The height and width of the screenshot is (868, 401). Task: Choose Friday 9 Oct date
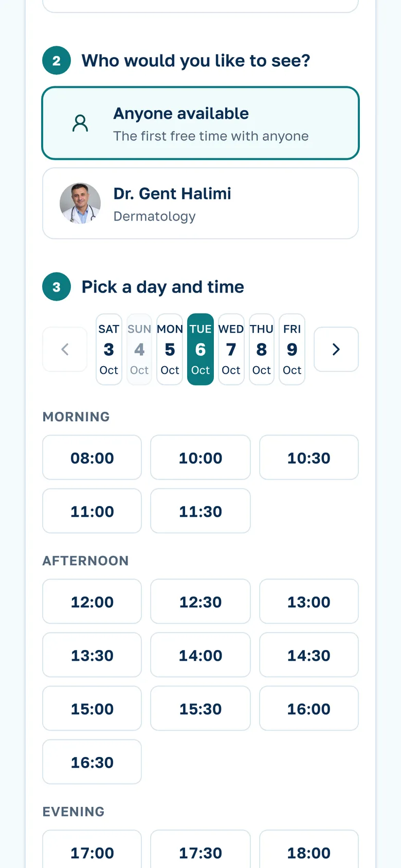click(x=292, y=349)
